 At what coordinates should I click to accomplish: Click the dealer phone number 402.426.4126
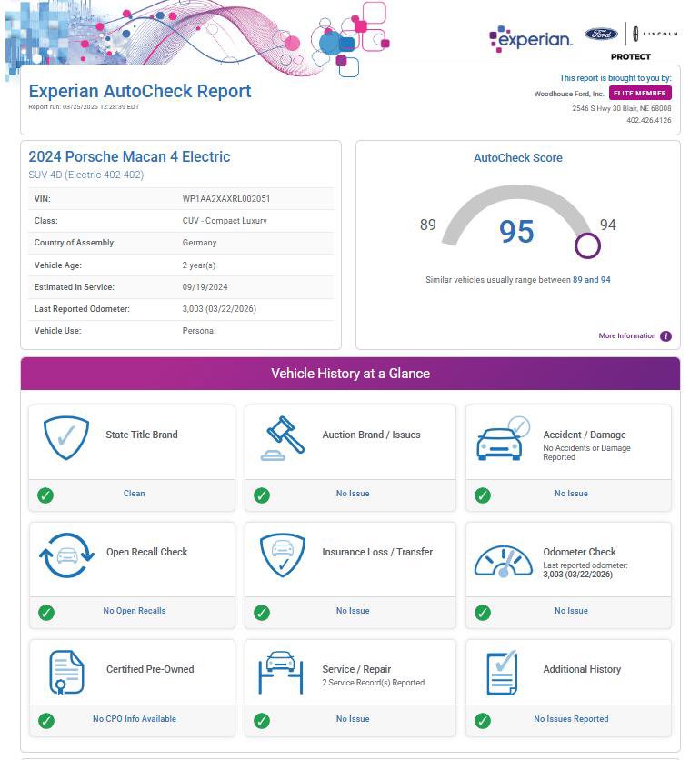coord(649,120)
